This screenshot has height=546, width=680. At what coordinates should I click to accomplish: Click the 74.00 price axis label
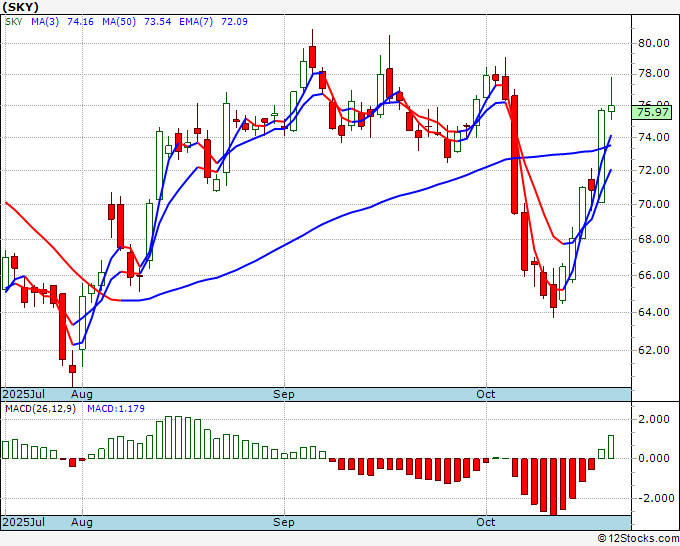tap(653, 137)
